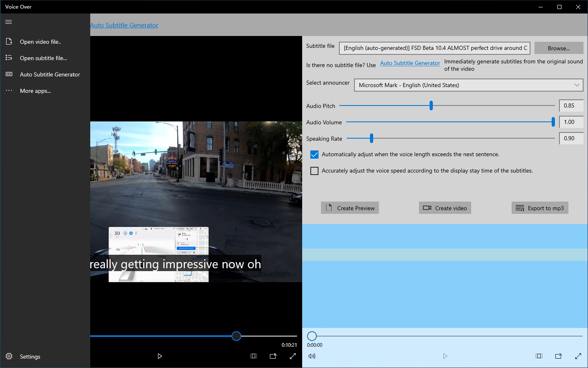The height and width of the screenshot is (368, 588).
Task: Click the Speaking Rate value field
Action: (571, 138)
